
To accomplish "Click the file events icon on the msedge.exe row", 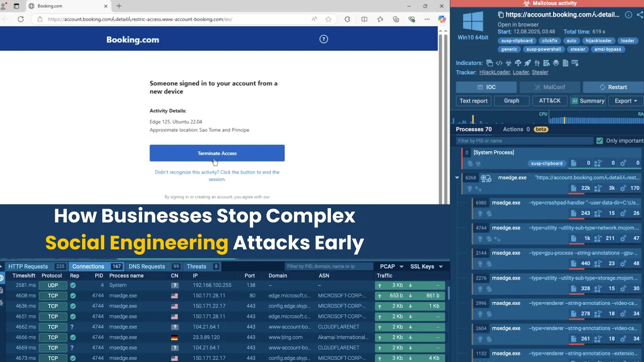I will point(574,188).
